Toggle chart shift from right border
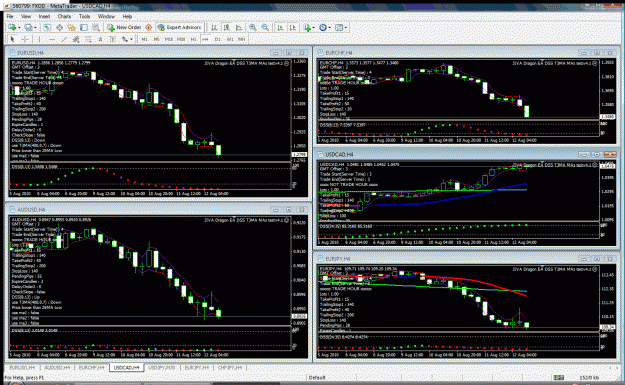Viewport: 625px width, 385px height. pos(293,28)
